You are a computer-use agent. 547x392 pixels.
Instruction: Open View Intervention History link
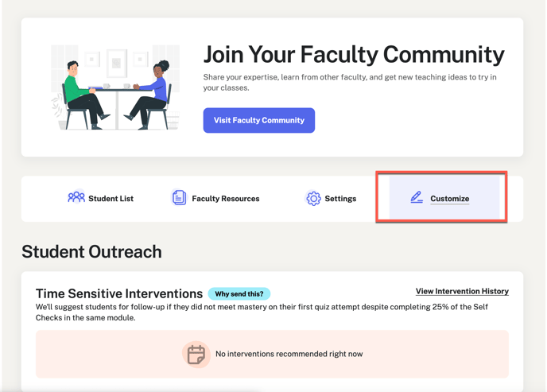(462, 291)
